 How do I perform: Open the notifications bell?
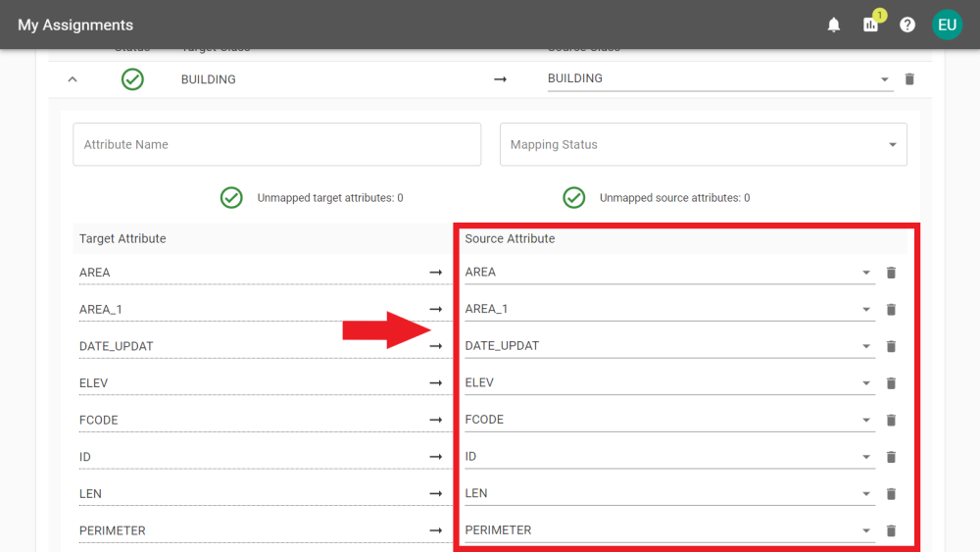tap(834, 25)
